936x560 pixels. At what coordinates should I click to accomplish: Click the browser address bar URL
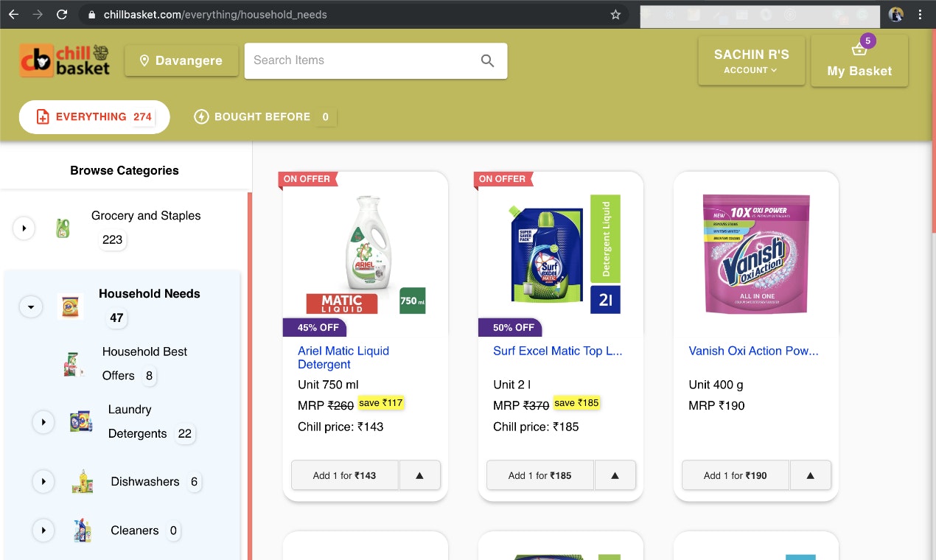(x=215, y=15)
